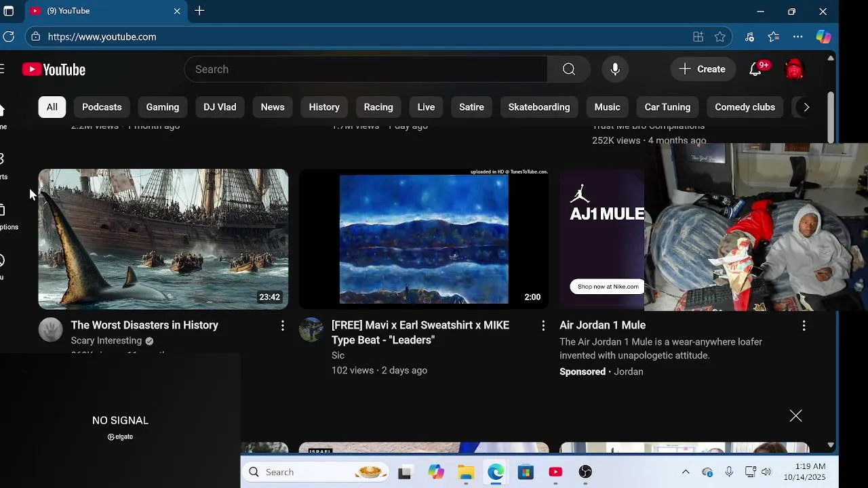
Task: Open more options for The Worst Disasters video
Action: click(x=283, y=326)
